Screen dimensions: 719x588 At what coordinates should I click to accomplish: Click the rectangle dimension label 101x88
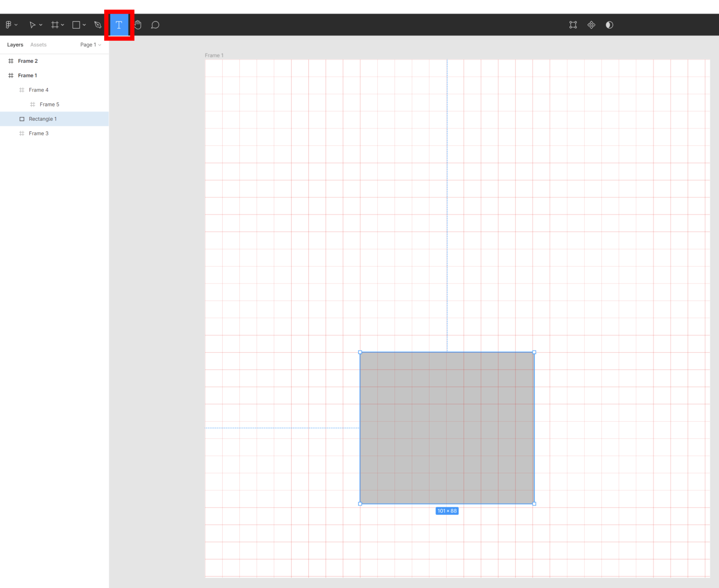point(447,511)
